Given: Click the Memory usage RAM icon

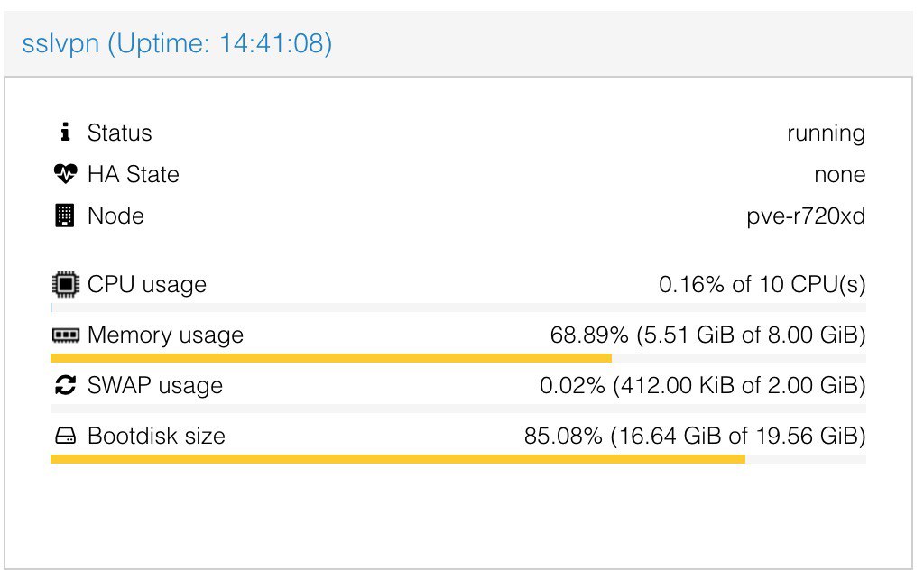Looking at the screenshot, I should tap(65, 335).
